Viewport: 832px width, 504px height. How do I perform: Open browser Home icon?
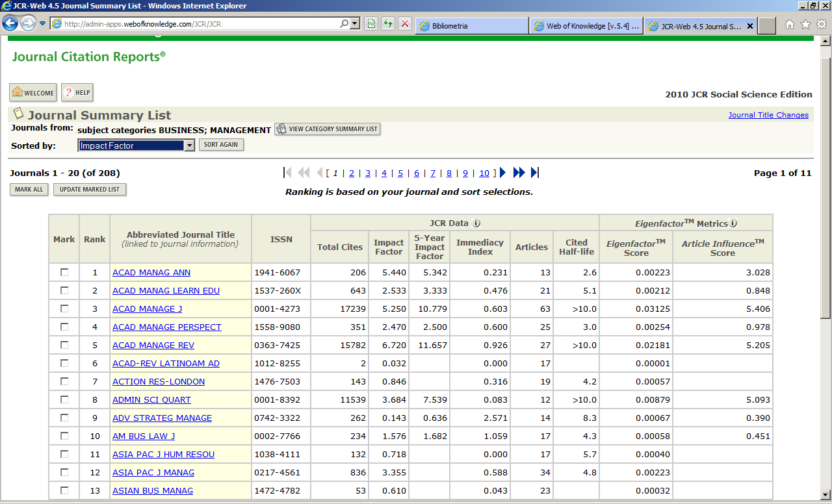(790, 25)
